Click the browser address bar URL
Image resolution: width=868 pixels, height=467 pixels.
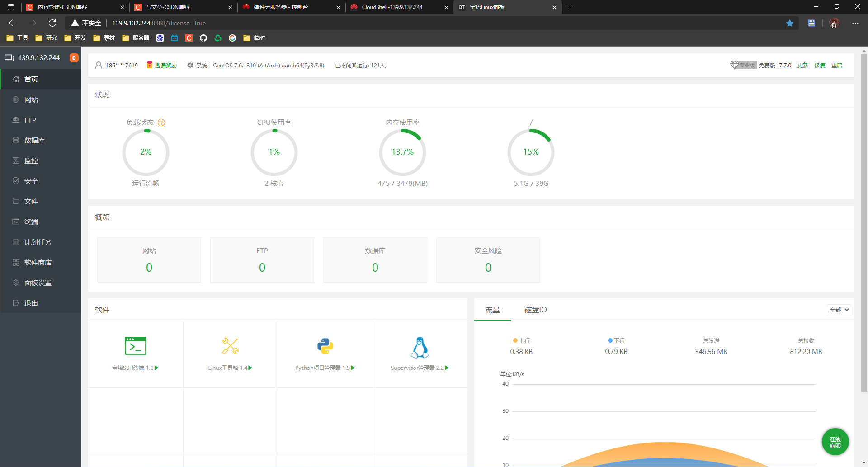pos(159,23)
